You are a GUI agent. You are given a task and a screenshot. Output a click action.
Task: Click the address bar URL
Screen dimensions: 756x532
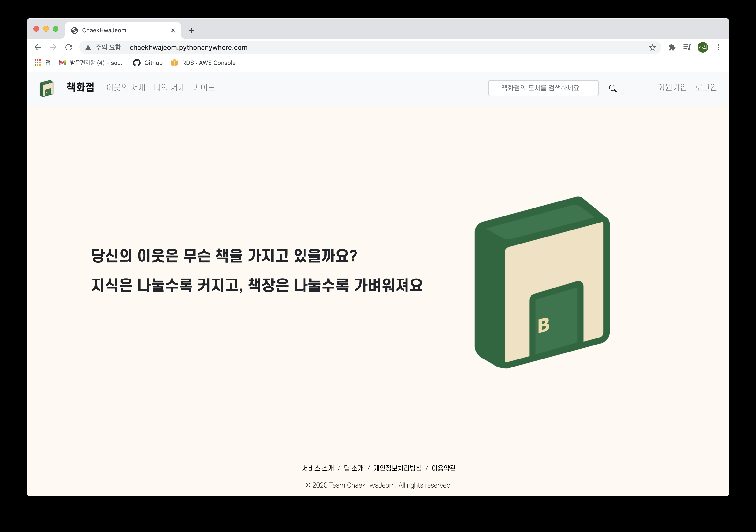coord(188,47)
